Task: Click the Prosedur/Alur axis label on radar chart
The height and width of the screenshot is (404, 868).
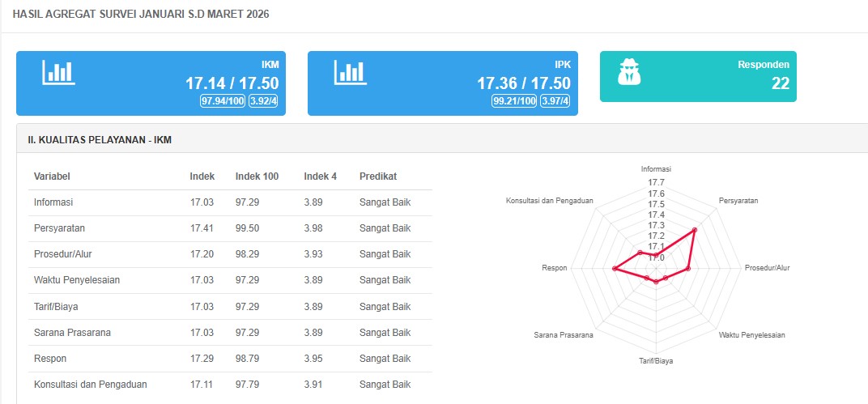Action: coord(768,268)
